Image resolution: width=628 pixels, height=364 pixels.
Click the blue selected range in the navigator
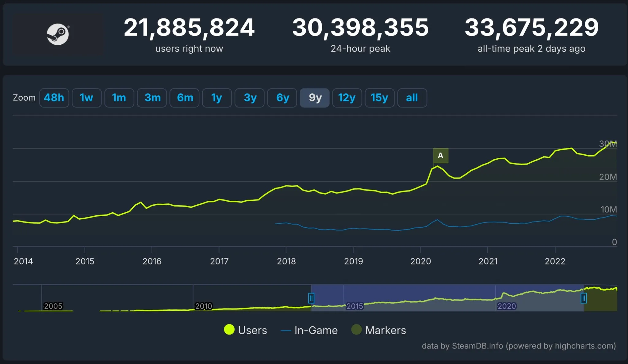coord(447,298)
